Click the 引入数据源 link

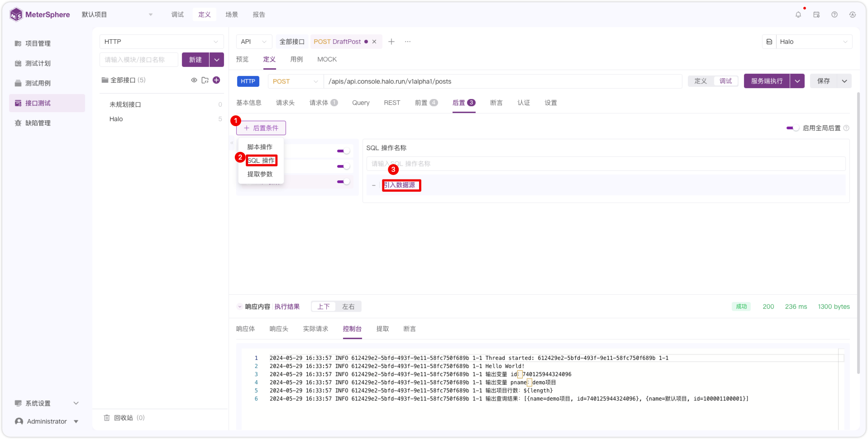[400, 185]
